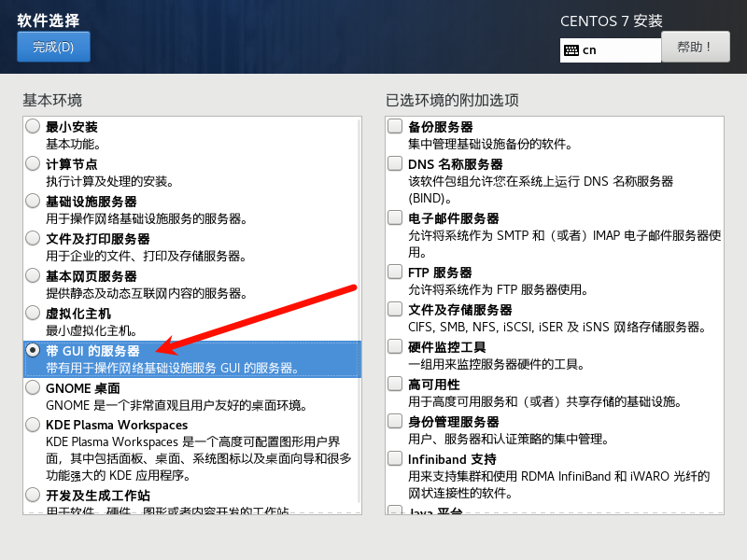747x560 pixels.
Task: Click the 基本环境 section heading
Action: (52, 100)
